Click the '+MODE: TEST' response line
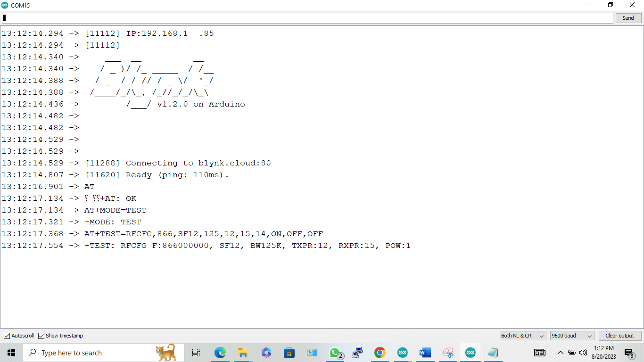 coord(113,222)
